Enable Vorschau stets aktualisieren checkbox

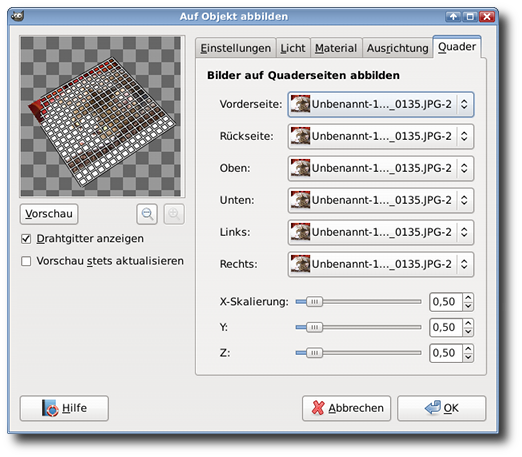coord(26,261)
